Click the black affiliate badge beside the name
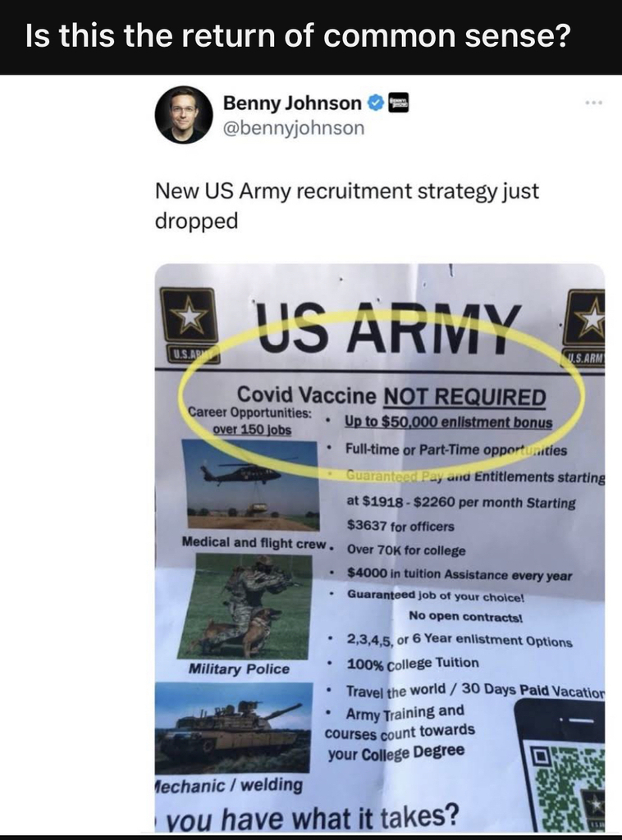622x840 pixels. pos(398,103)
